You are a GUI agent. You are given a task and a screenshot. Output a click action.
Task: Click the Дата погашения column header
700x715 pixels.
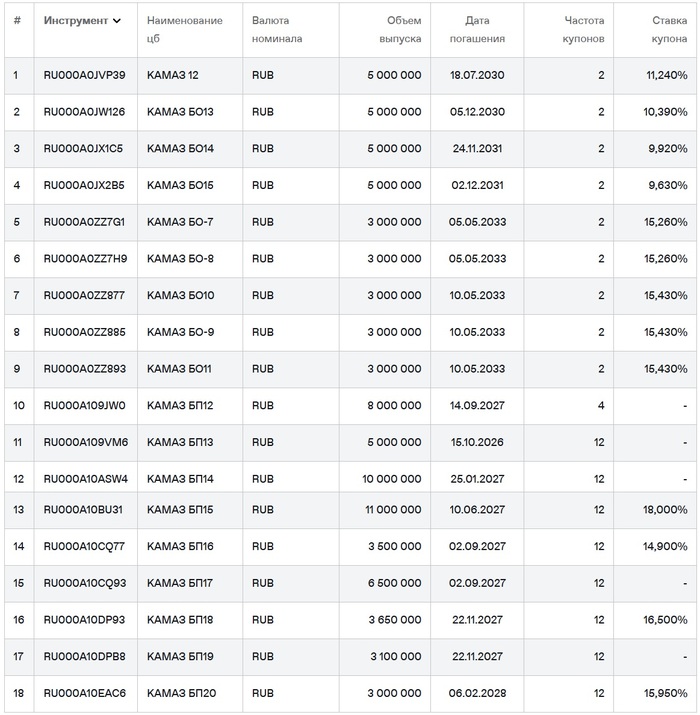[x=484, y=30]
